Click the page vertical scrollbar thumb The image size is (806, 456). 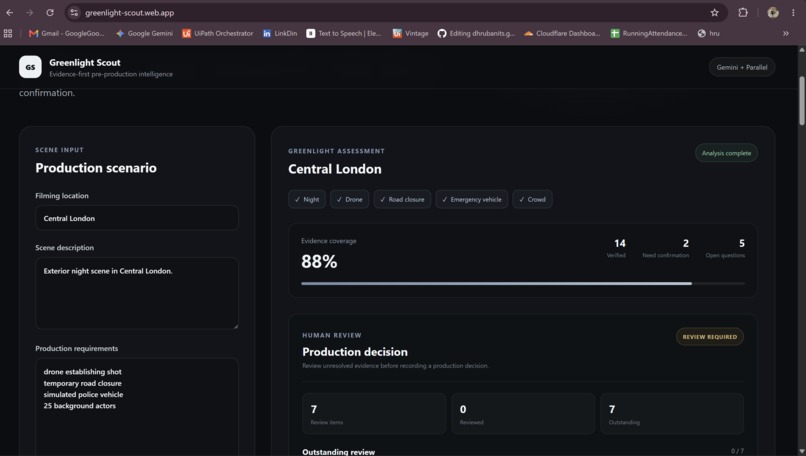pyautogui.click(x=801, y=101)
